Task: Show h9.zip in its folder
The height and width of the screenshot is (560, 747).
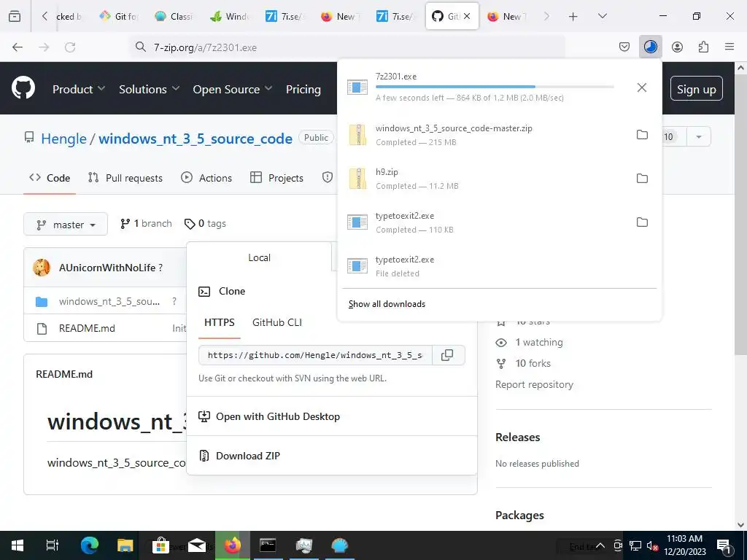Action: tap(642, 179)
